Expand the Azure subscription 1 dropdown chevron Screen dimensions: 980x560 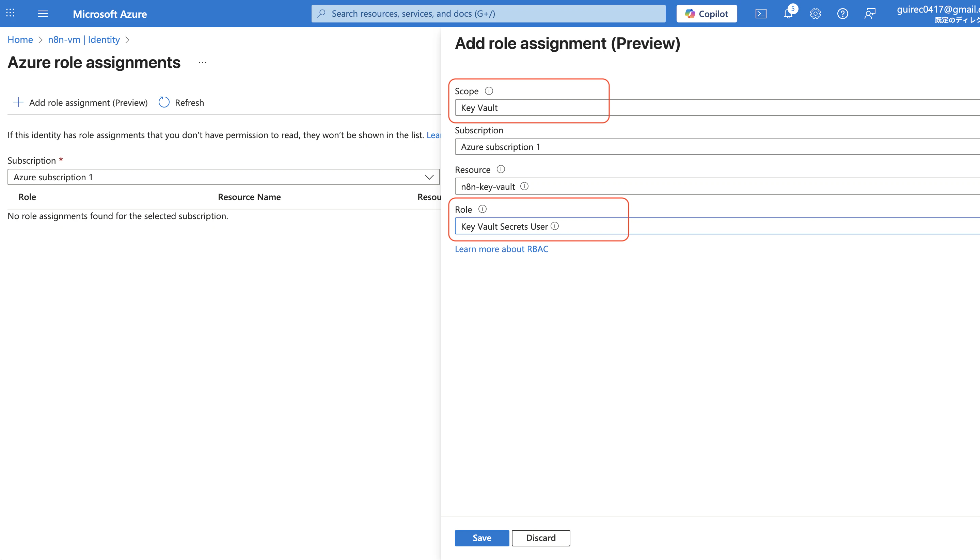429,177
